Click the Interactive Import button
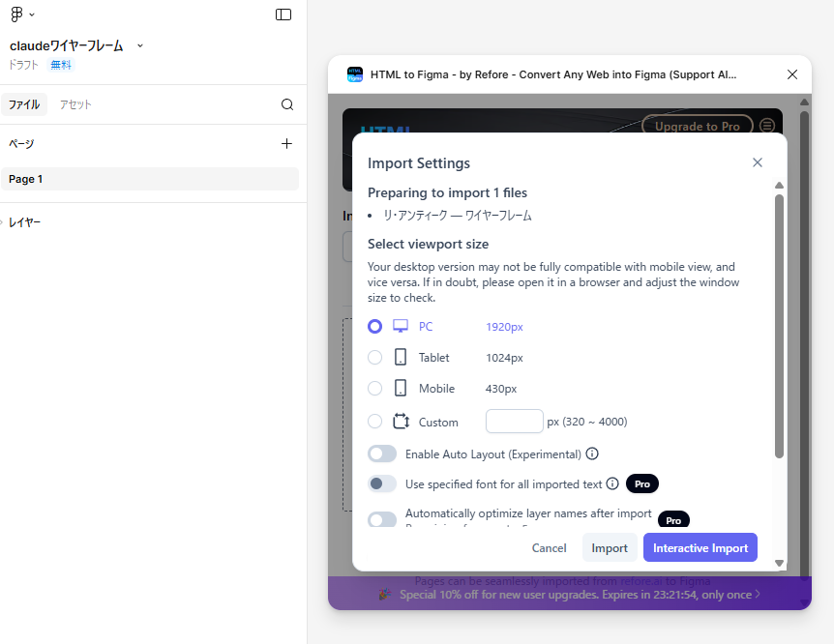The width and height of the screenshot is (834, 644). point(700,548)
